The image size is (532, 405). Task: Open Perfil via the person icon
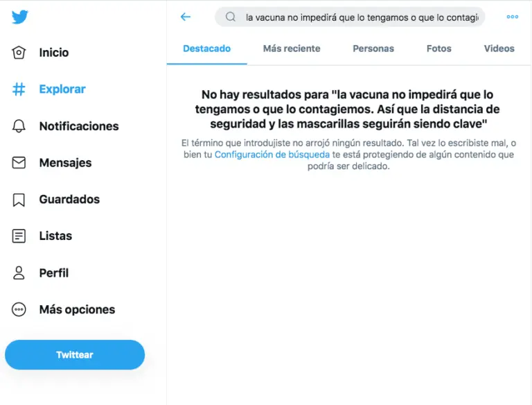(x=19, y=273)
